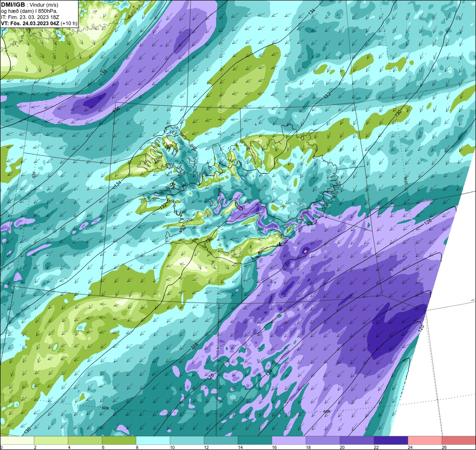Click the 10W longitude label

coord(406,181)
